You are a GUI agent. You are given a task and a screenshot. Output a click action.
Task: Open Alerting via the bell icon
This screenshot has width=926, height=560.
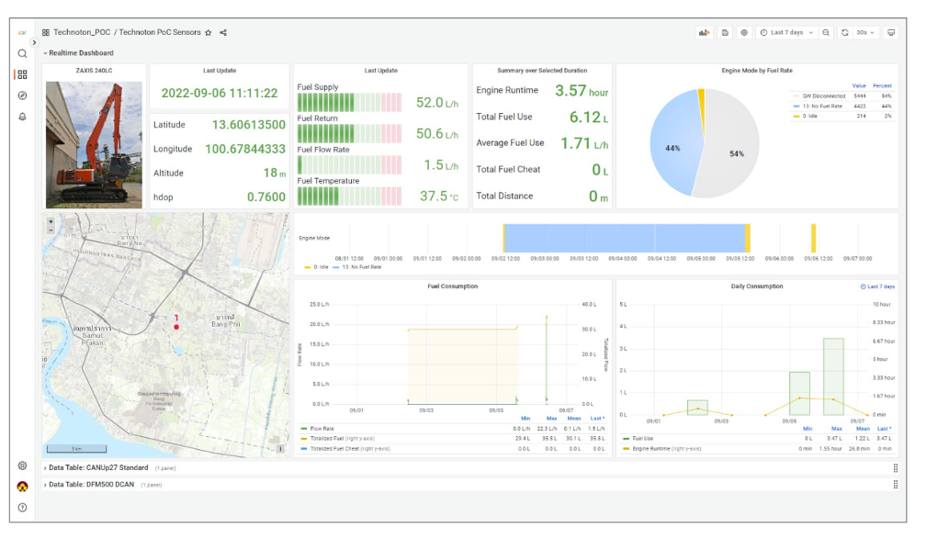tap(22, 116)
